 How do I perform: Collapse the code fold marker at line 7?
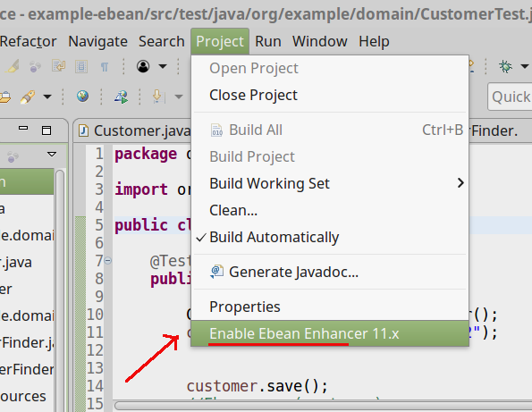107,260
